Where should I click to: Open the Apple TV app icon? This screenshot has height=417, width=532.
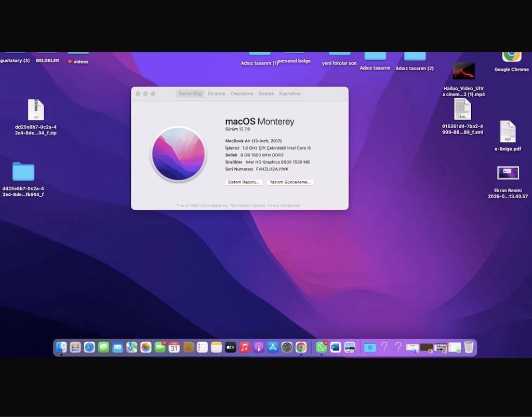coord(230,347)
